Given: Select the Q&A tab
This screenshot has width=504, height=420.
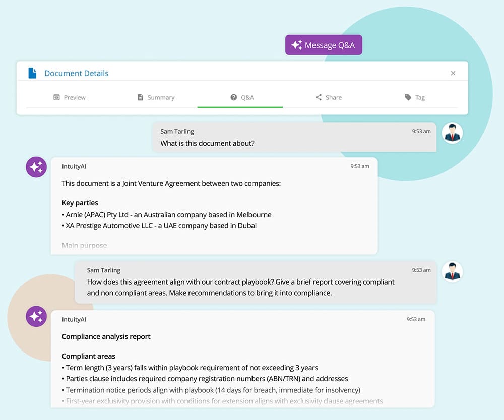Looking at the screenshot, I should tap(242, 97).
